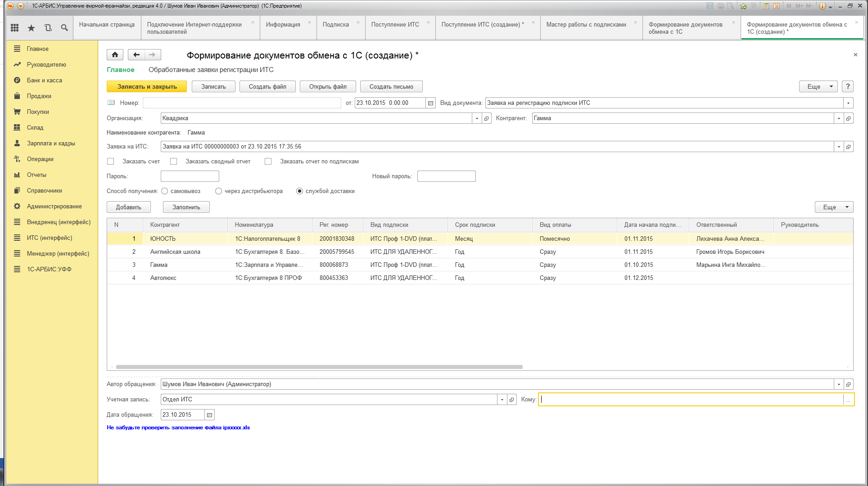
Task: Open Руководителю chart icon in sidebar
Action: point(17,64)
